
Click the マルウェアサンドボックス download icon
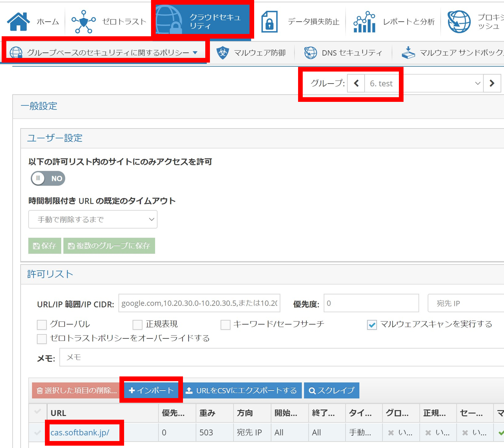click(409, 52)
